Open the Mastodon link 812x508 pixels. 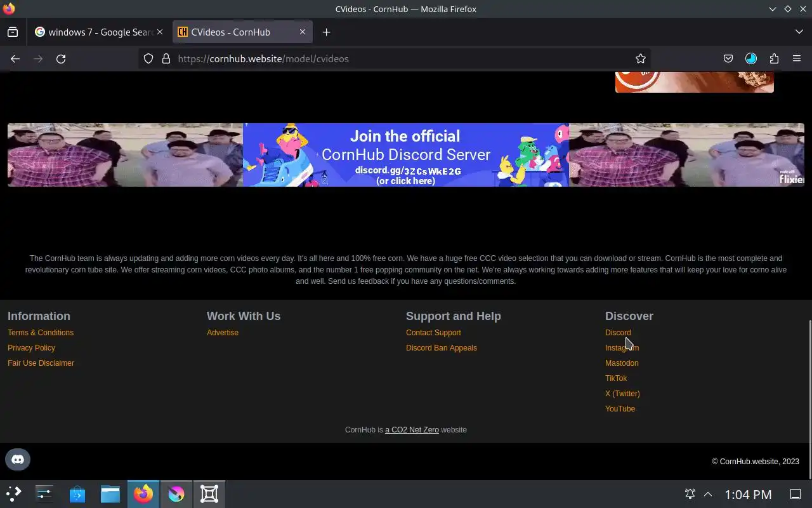[x=622, y=363]
